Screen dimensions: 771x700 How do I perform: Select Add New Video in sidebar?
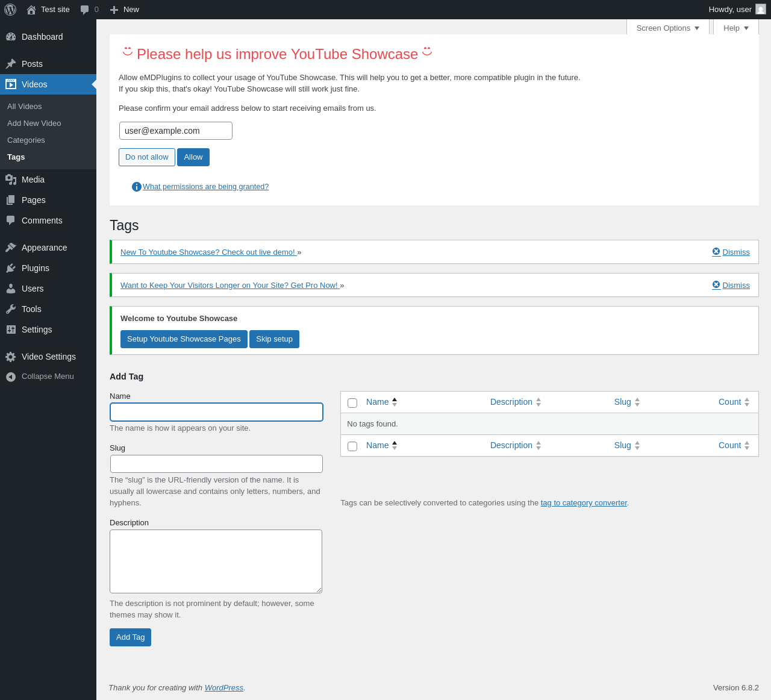(x=34, y=123)
